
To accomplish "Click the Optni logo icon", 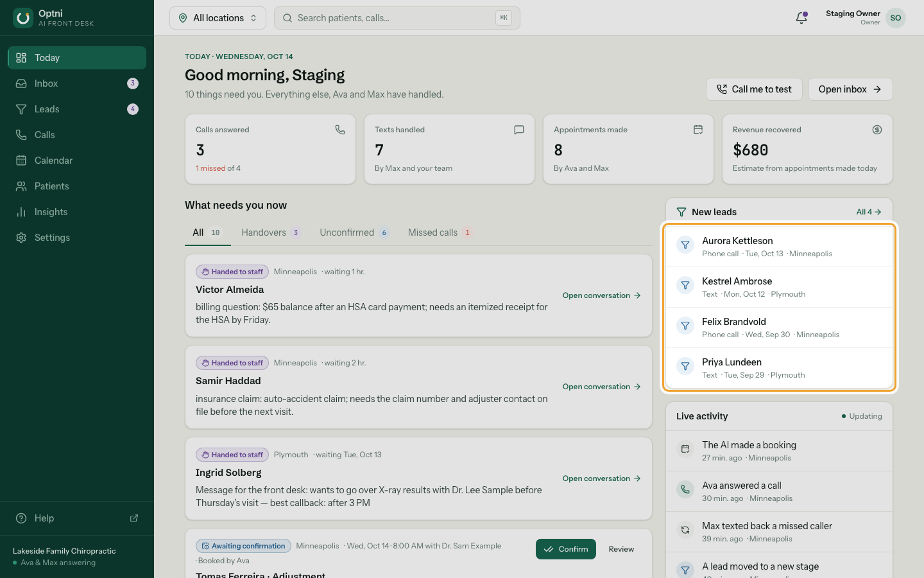I will (23, 18).
